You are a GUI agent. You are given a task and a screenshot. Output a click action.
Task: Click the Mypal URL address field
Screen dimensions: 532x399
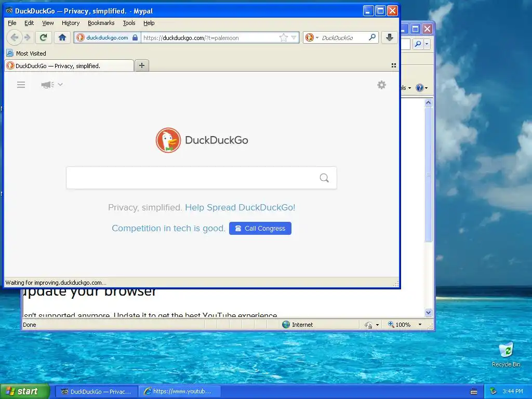pyautogui.click(x=209, y=37)
